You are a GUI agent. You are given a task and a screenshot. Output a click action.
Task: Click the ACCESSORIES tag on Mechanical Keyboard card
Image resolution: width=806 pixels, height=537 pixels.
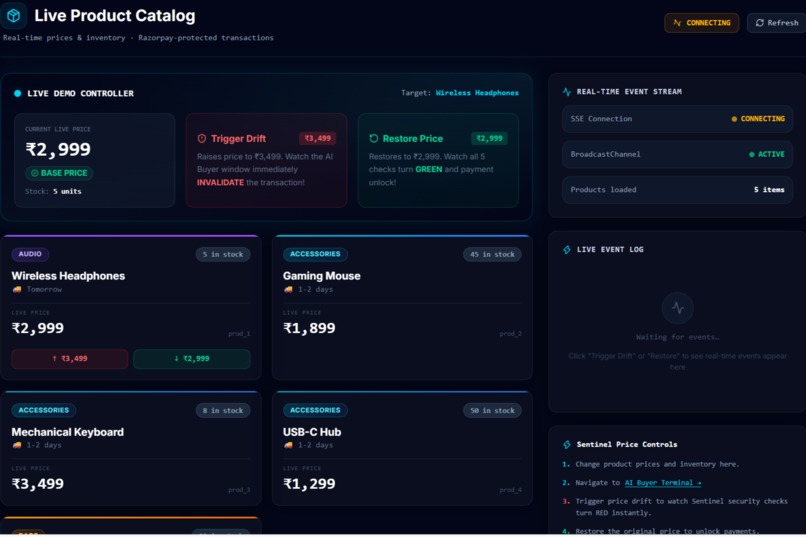44,410
